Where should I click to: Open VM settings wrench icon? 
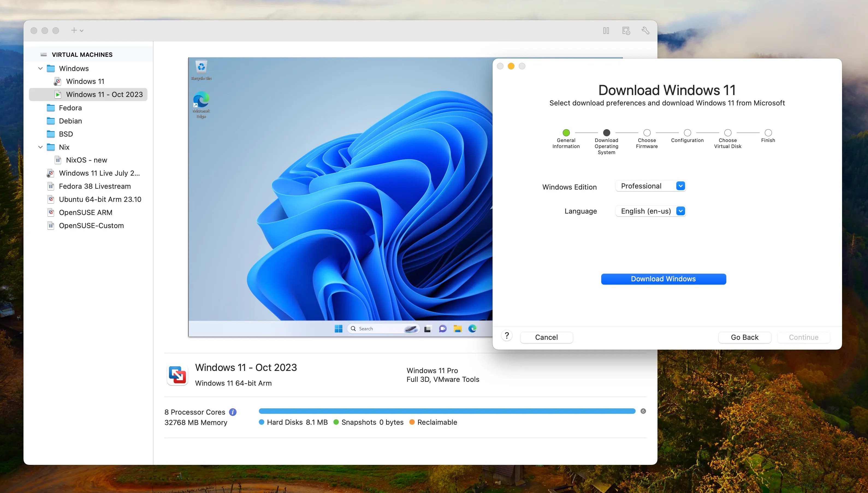tap(645, 31)
